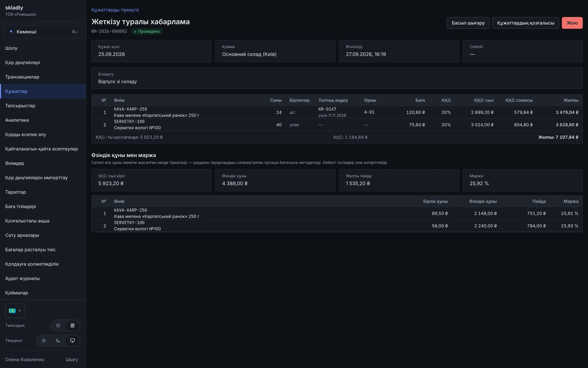The image size is (588, 368).
Task: Open Қоймалар in sidebar
Action: pyautogui.click(x=43, y=293)
